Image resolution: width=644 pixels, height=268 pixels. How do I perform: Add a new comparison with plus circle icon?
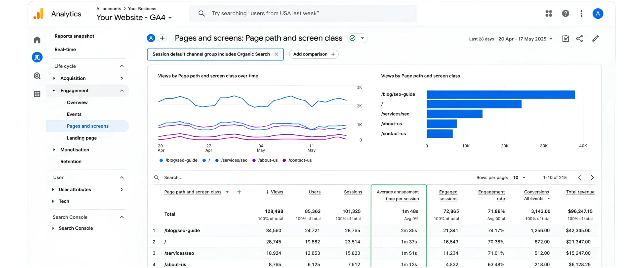[x=162, y=38]
